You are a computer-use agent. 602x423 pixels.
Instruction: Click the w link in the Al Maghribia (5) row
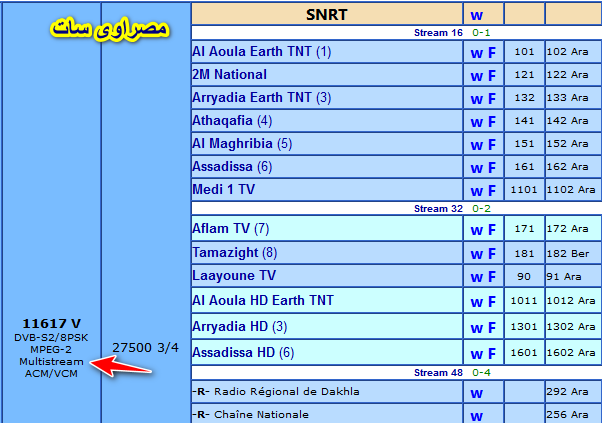(476, 145)
